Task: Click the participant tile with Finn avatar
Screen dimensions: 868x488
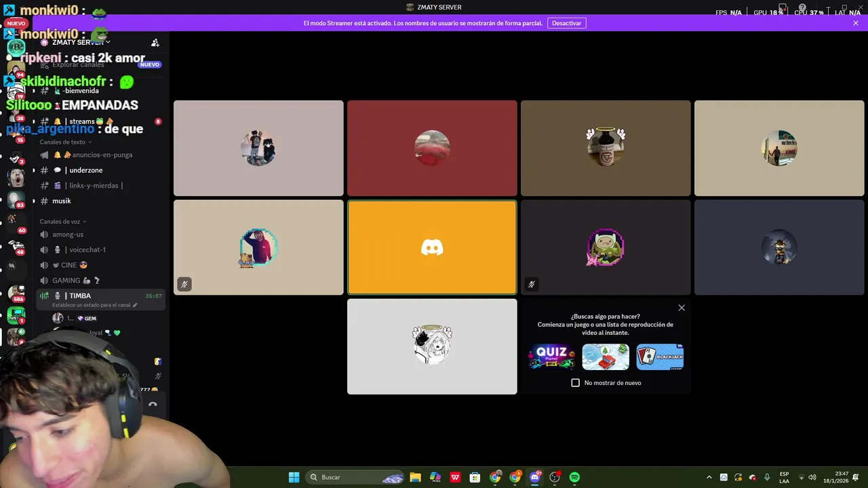Action: pyautogui.click(x=606, y=247)
